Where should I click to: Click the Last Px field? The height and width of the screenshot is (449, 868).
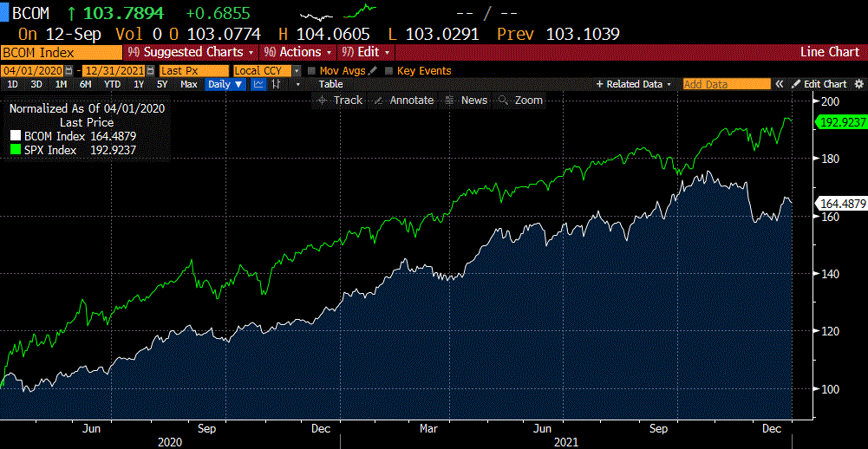pyautogui.click(x=193, y=71)
